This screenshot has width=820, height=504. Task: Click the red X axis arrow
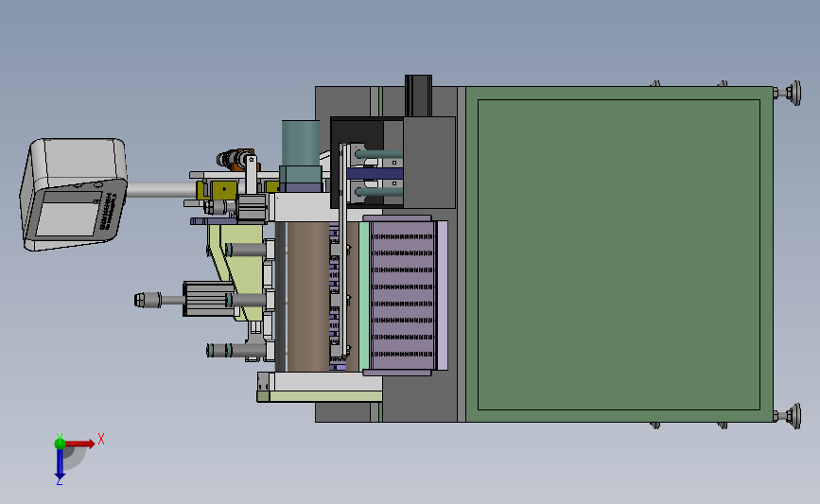point(79,443)
